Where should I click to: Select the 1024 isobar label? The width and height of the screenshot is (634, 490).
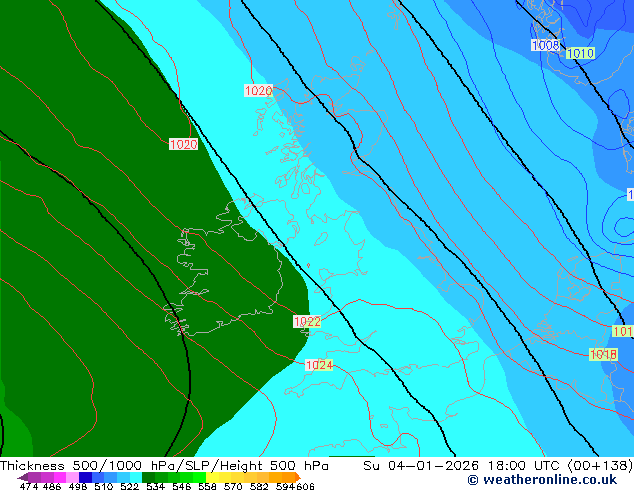[319, 365]
